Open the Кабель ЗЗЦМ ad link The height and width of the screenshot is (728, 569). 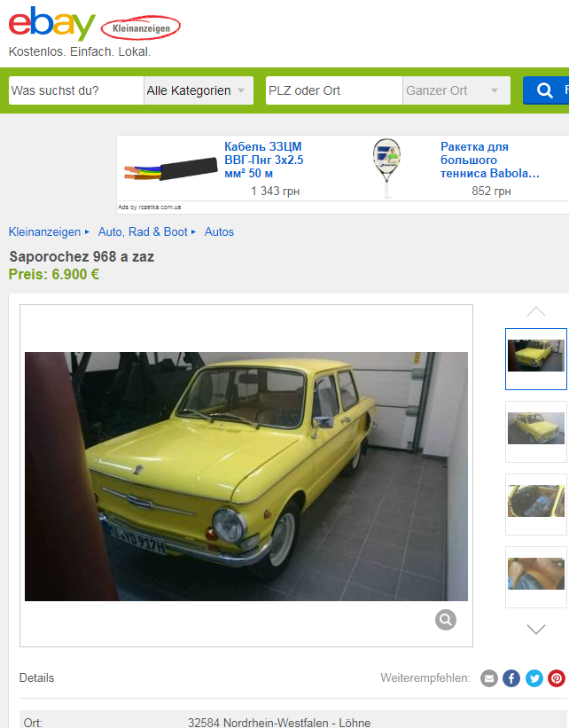pyautogui.click(x=263, y=160)
